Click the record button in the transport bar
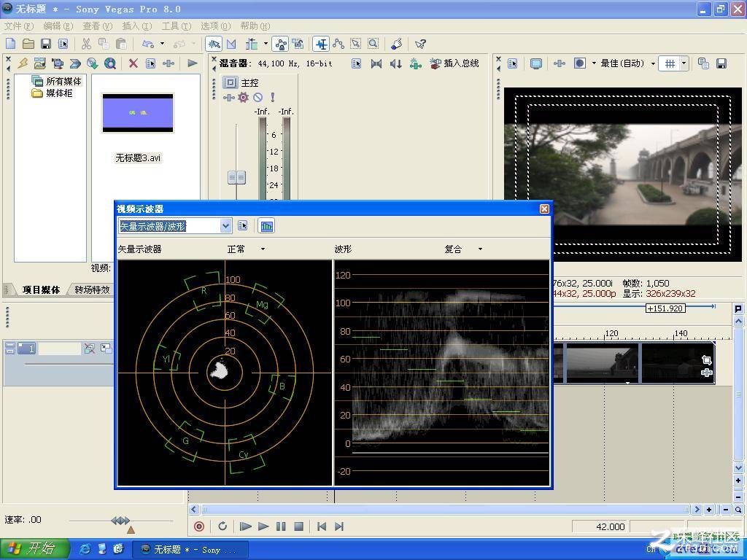The image size is (747, 560). 199,526
